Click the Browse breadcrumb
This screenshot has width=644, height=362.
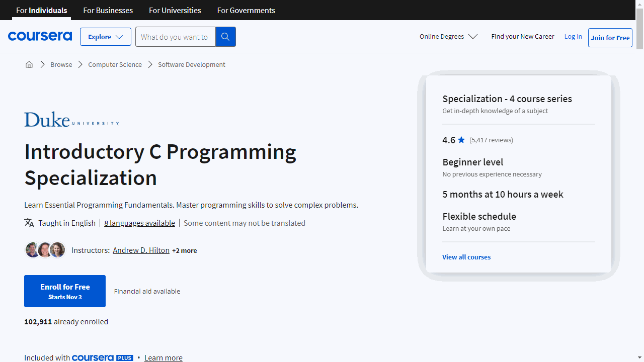(x=61, y=64)
